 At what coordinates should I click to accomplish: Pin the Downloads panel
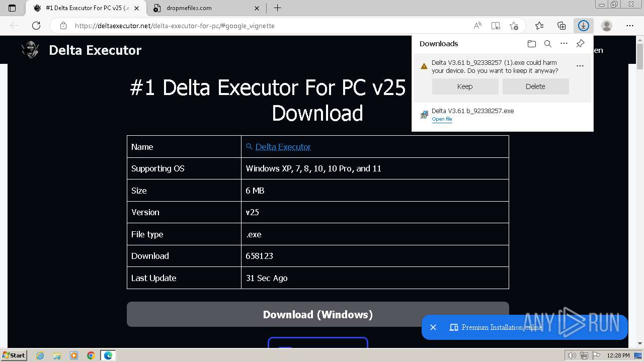click(x=580, y=44)
